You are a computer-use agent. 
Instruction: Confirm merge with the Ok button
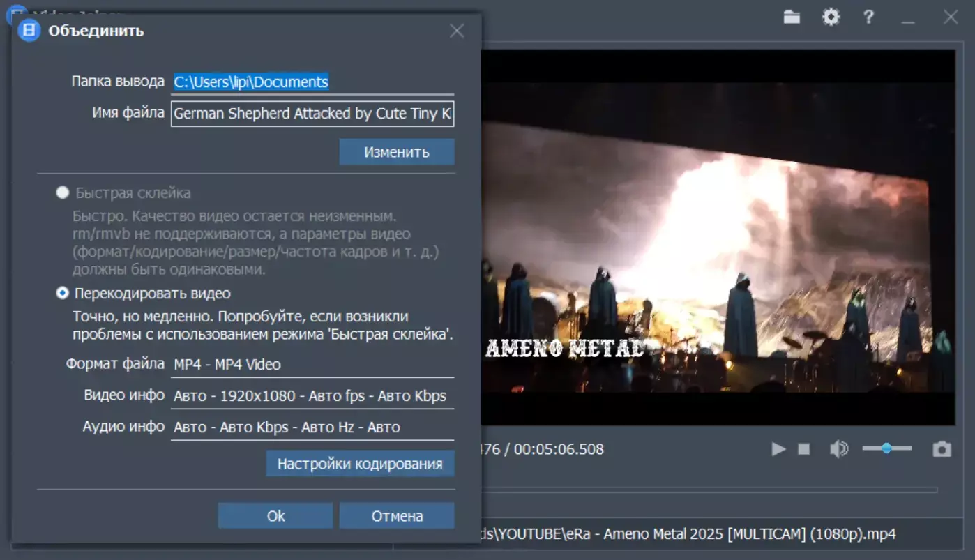click(x=275, y=516)
